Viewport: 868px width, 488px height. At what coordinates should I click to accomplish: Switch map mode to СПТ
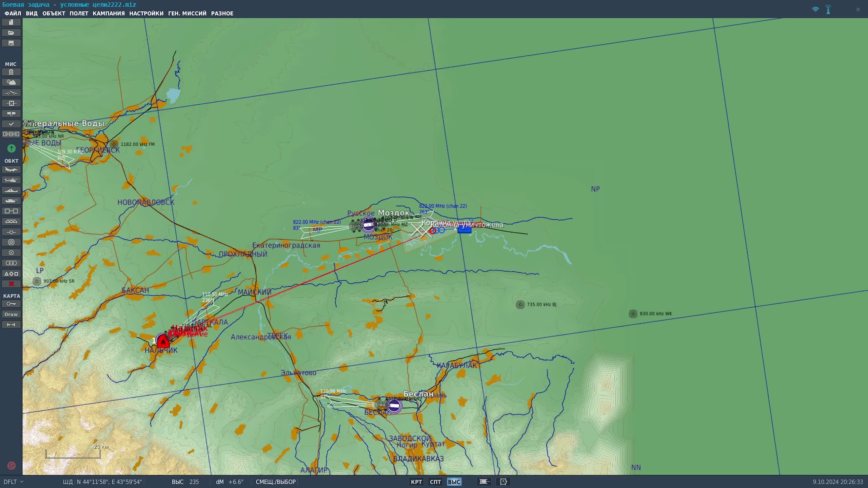[435, 482]
